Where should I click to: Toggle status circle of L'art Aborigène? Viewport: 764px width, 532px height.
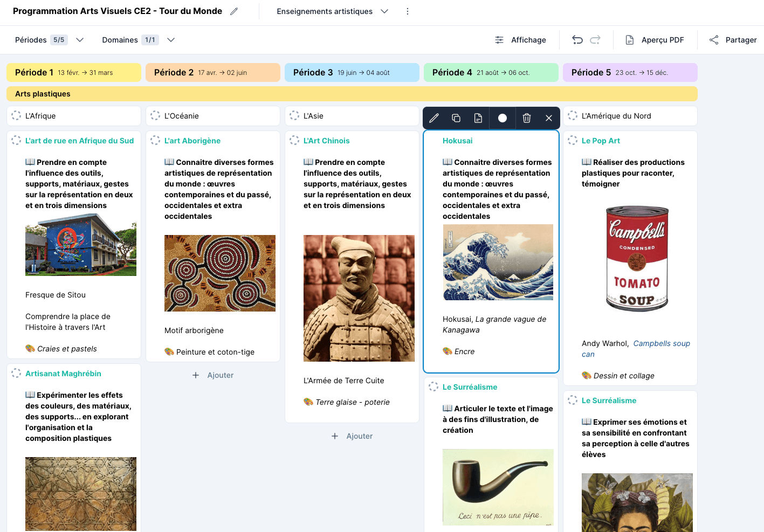click(155, 141)
